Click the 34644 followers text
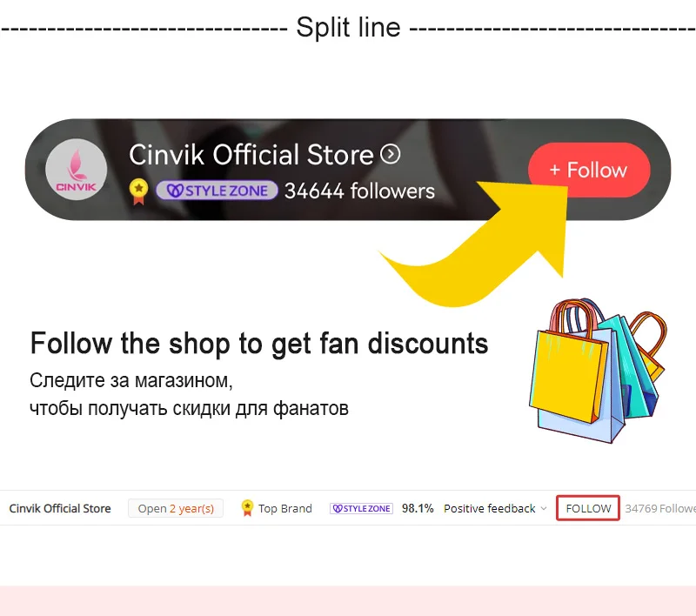696x616 pixels. pyautogui.click(x=359, y=191)
